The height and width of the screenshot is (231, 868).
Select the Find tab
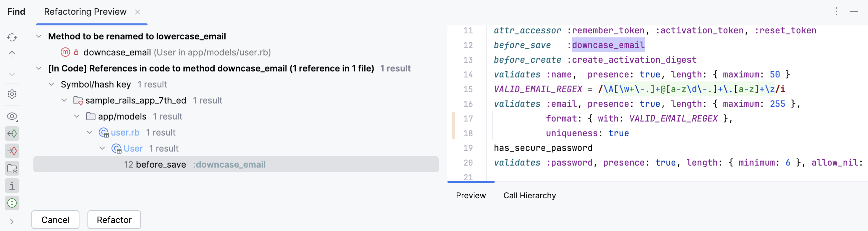coord(16,12)
